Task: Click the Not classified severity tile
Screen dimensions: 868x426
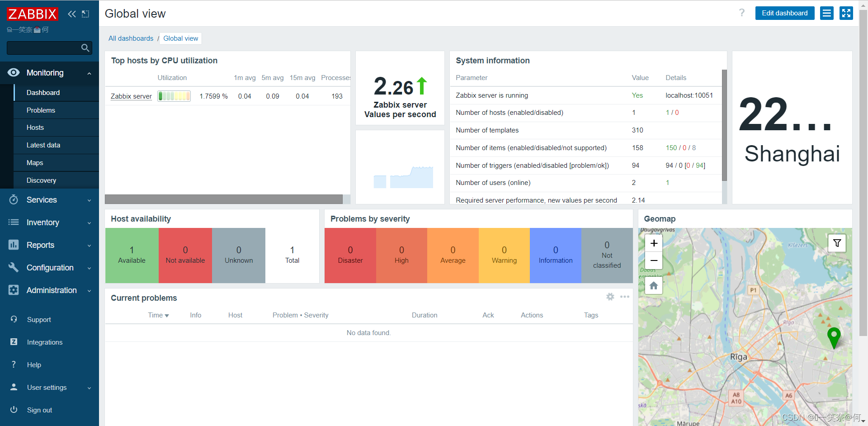Action: pyautogui.click(x=607, y=256)
